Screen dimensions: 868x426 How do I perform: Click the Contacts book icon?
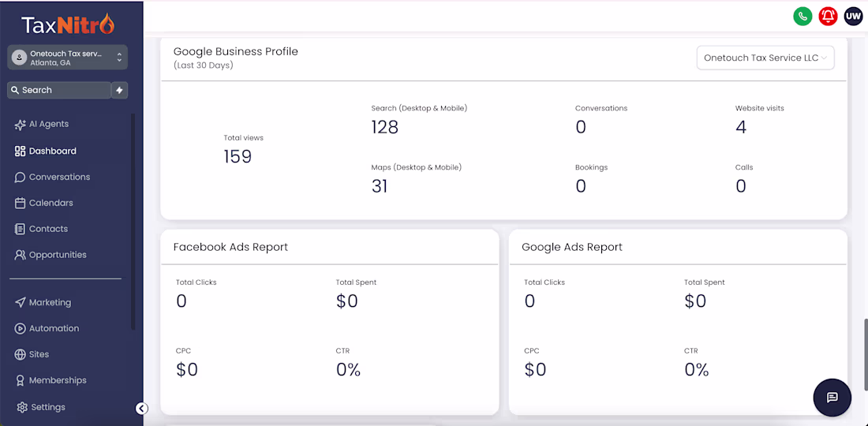pyautogui.click(x=20, y=229)
